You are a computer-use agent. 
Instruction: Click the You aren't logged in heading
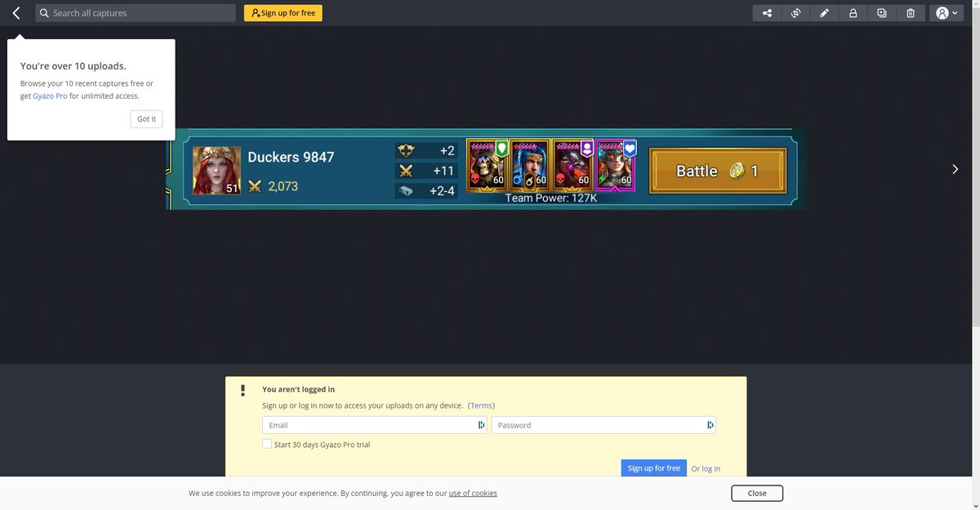[298, 390]
